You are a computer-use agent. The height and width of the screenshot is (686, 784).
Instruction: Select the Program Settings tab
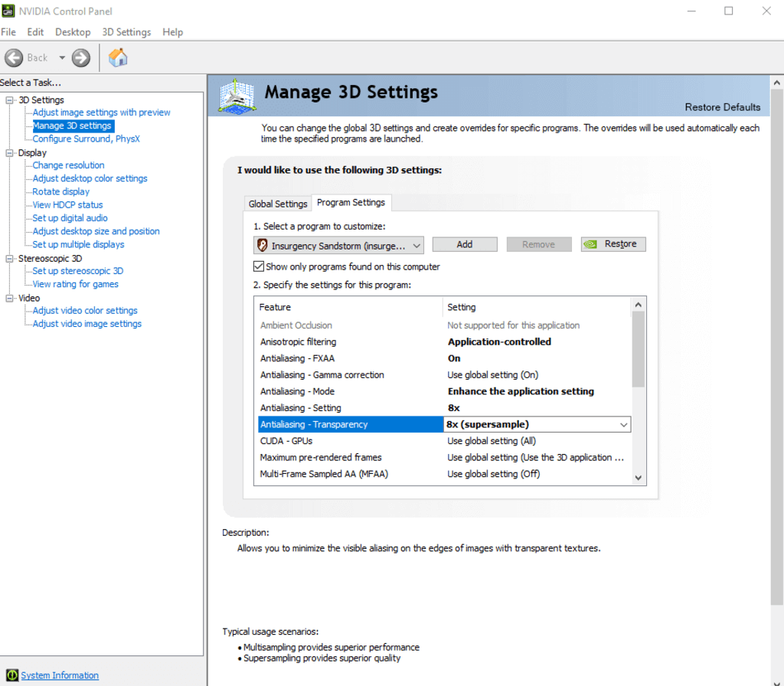coord(351,202)
